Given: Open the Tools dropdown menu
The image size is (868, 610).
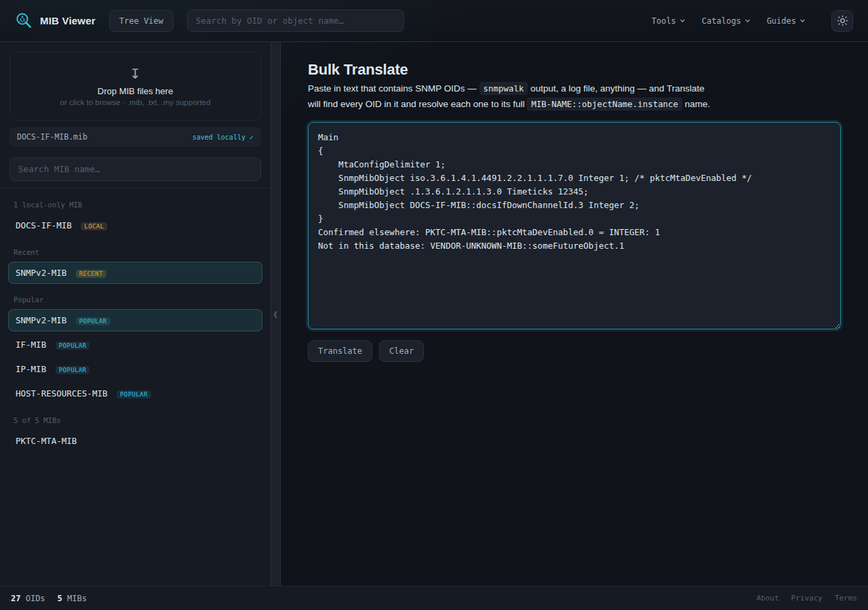Looking at the screenshot, I should point(668,21).
